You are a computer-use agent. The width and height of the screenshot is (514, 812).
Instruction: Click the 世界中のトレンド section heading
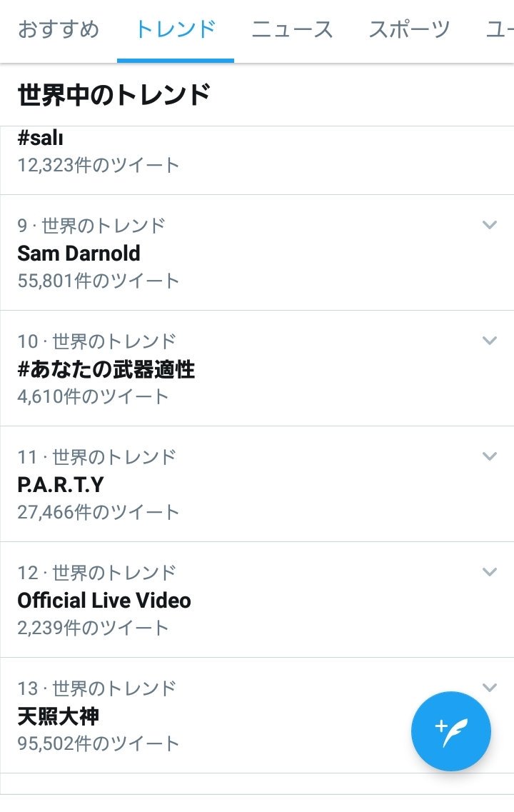114,94
